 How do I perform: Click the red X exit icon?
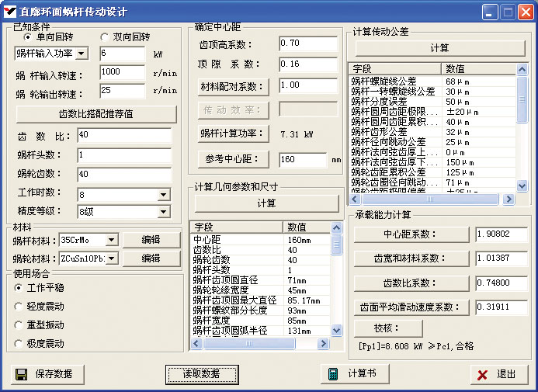483,374
